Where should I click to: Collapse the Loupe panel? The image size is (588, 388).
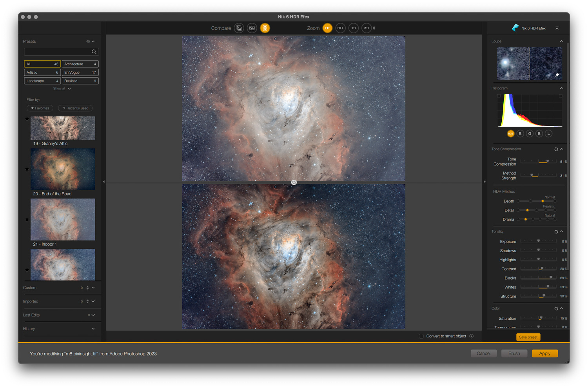pos(561,41)
